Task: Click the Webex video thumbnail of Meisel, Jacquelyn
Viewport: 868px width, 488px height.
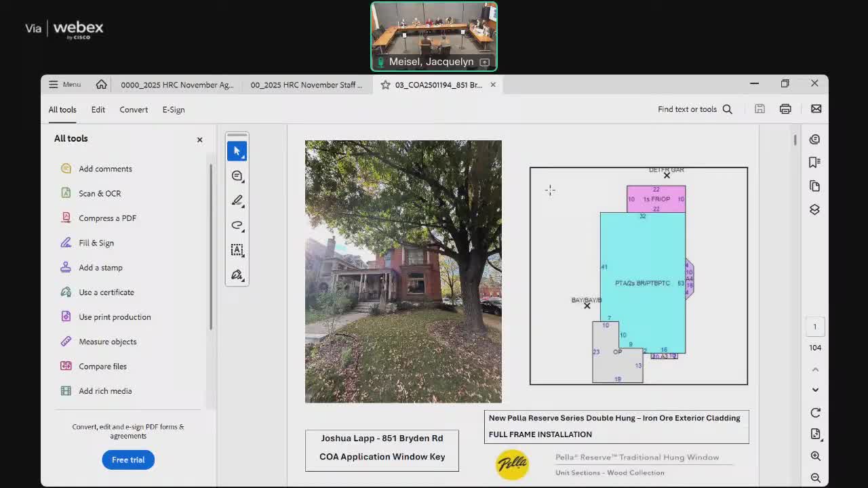Action: 433,35
